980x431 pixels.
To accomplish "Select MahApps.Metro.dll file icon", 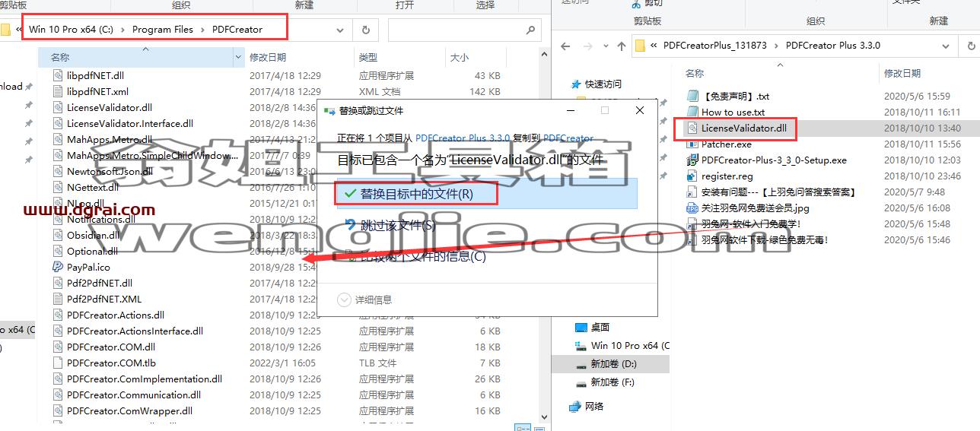I will click(x=59, y=139).
